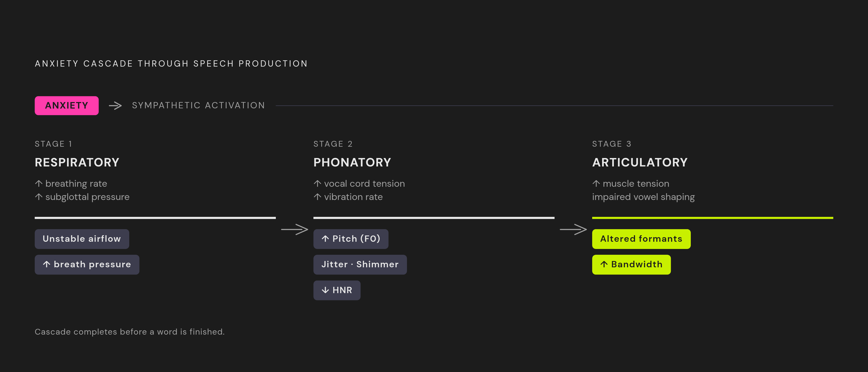This screenshot has height=372, width=868.
Task: Click the up arrow in Pitch chip
Action: 325,239
